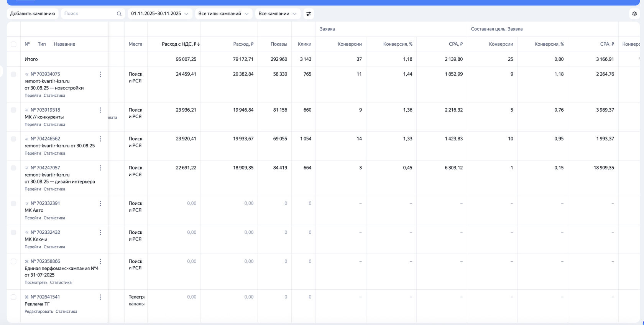Select checkbox for campaign 703934075
This screenshot has height=325, width=644.
tap(13, 74)
